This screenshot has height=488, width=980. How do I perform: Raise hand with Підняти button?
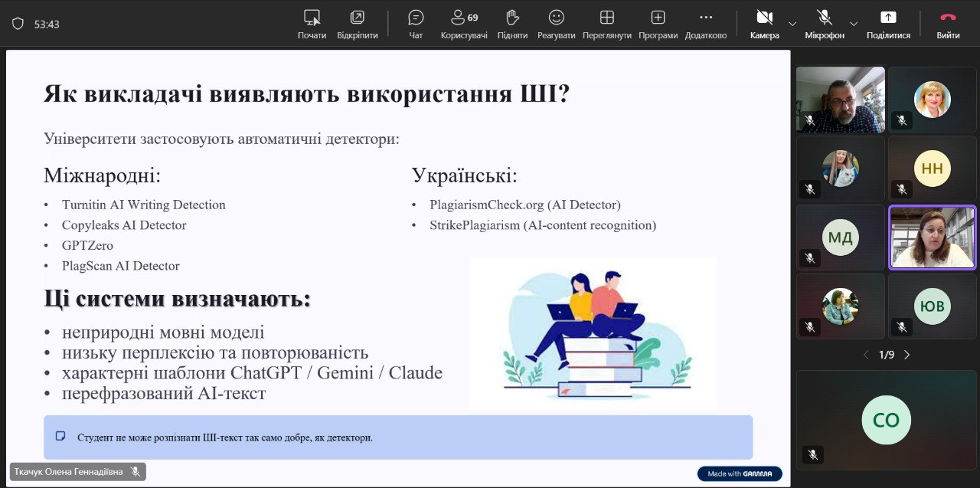point(512,23)
